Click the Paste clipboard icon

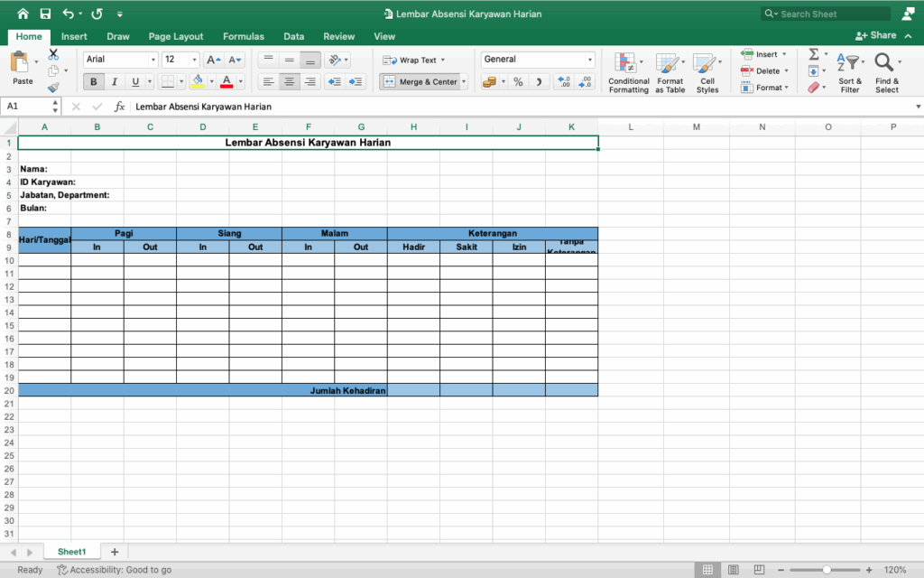pyautogui.click(x=20, y=61)
